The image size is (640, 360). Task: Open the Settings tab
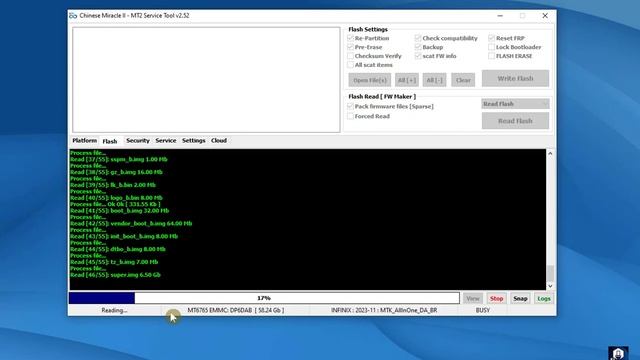coord(193,140)
